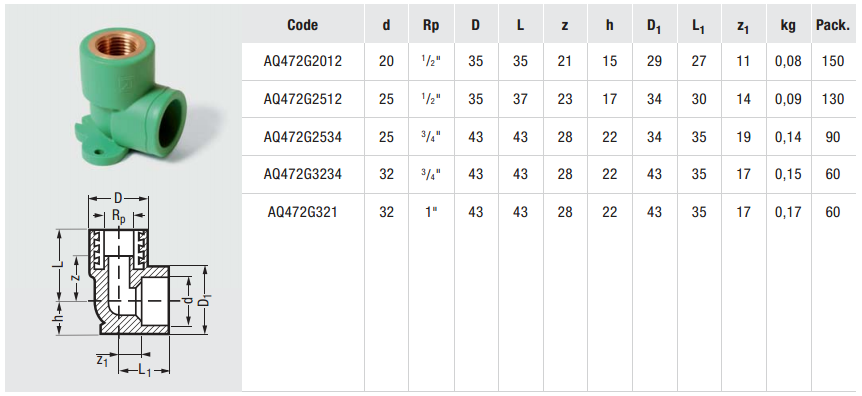Image resolution: width=862 pixels, height=396 pixels.
Task: Select the Code column header
Action: coord(302,25)
